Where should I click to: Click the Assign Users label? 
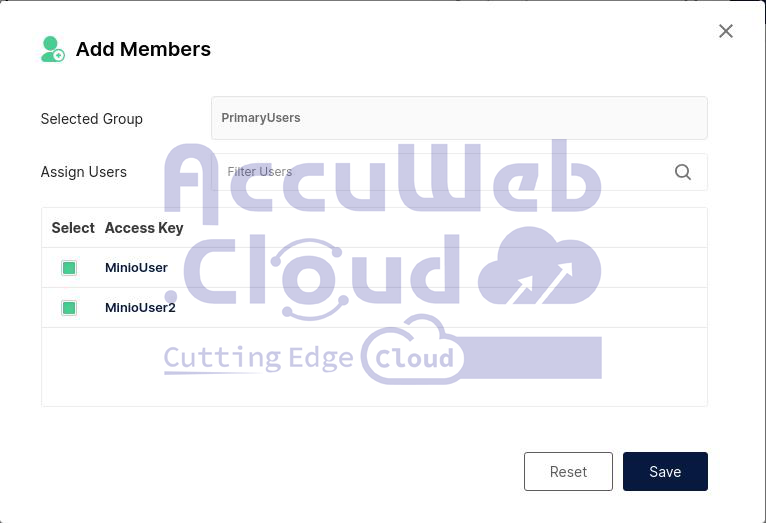(83, 172)
